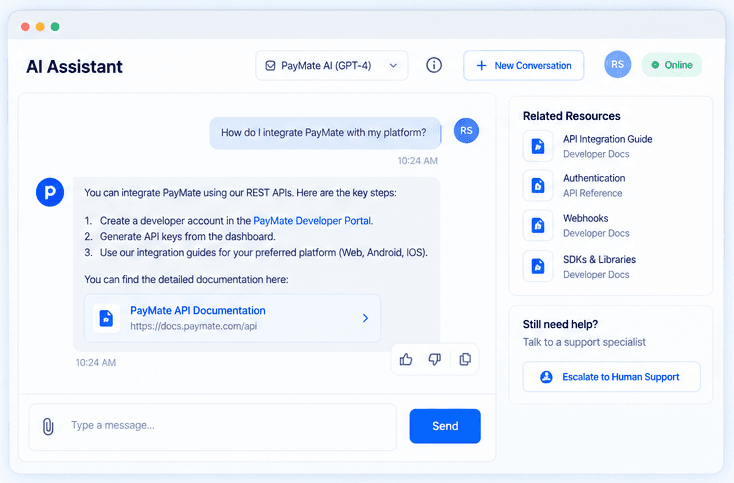Click the Online status badge
Screen dimensions: 734x483
pos(672,65)
